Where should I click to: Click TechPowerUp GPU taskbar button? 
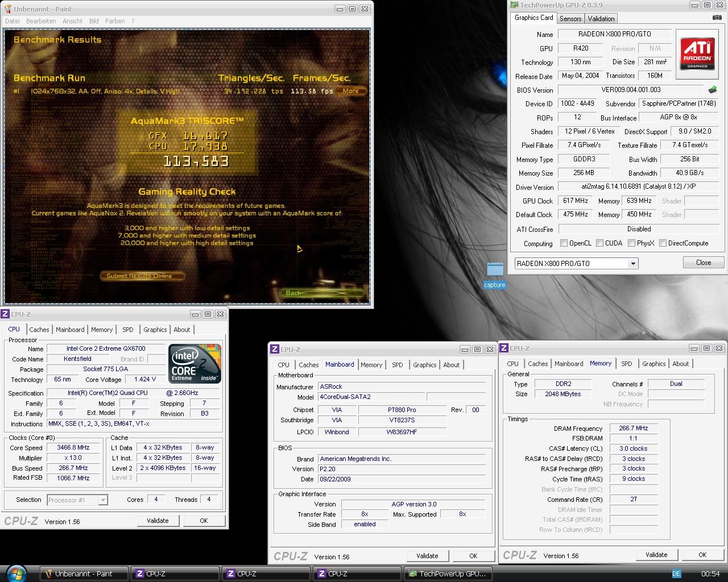point(448,573)
